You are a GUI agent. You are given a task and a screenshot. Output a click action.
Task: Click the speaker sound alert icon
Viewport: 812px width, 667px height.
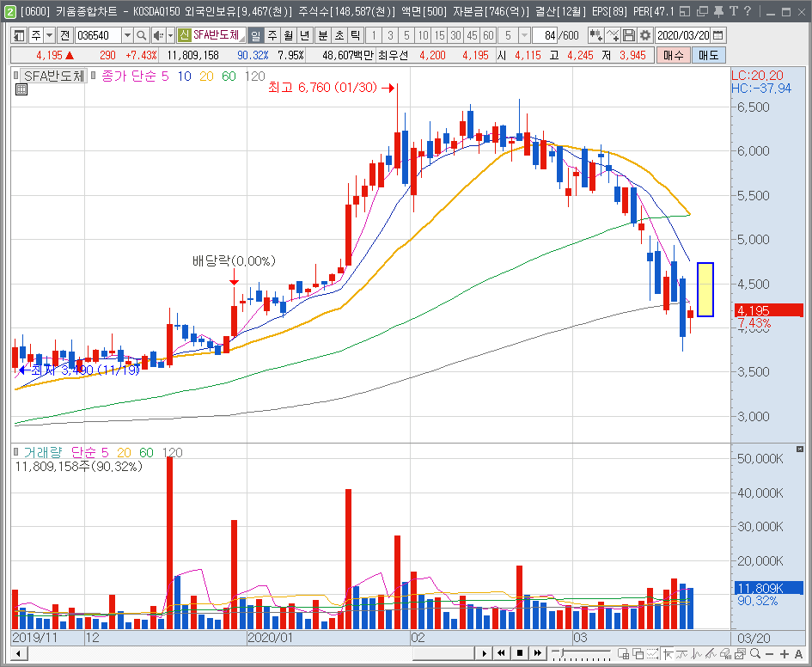(157, 35)
